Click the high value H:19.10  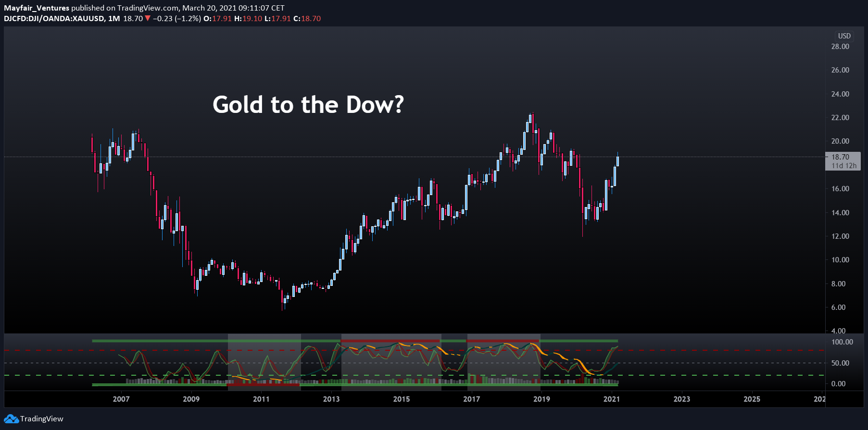pyautogui.click(x=248, y=19)
